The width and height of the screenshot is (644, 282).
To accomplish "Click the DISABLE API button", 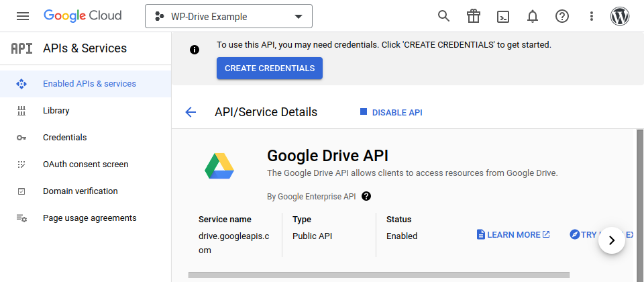I will [391, 112].
